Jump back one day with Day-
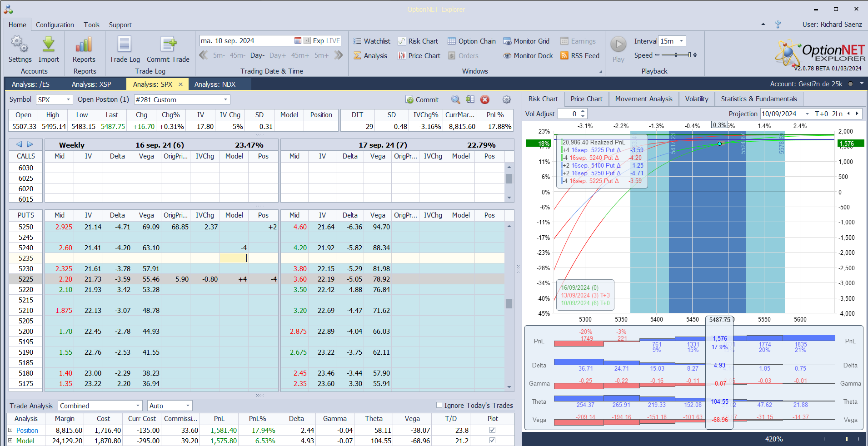868x446 pixels. pyautogui.click(x=257, y=55)
